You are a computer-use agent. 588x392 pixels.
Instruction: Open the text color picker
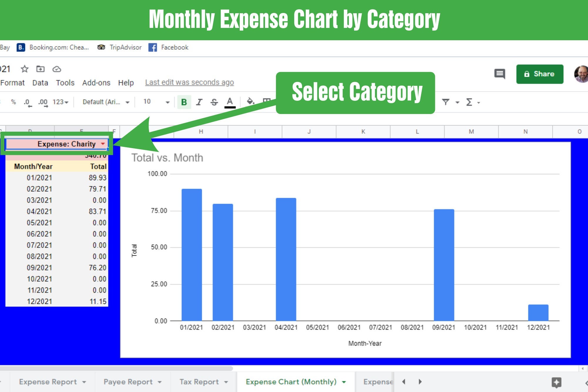[230, 102]
